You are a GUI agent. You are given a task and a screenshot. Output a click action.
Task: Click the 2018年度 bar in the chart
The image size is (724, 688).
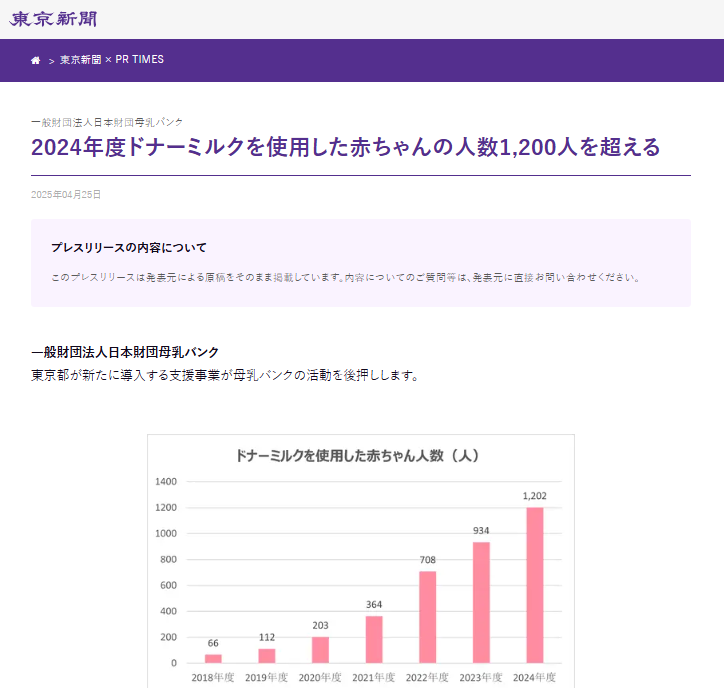[213, 658]
